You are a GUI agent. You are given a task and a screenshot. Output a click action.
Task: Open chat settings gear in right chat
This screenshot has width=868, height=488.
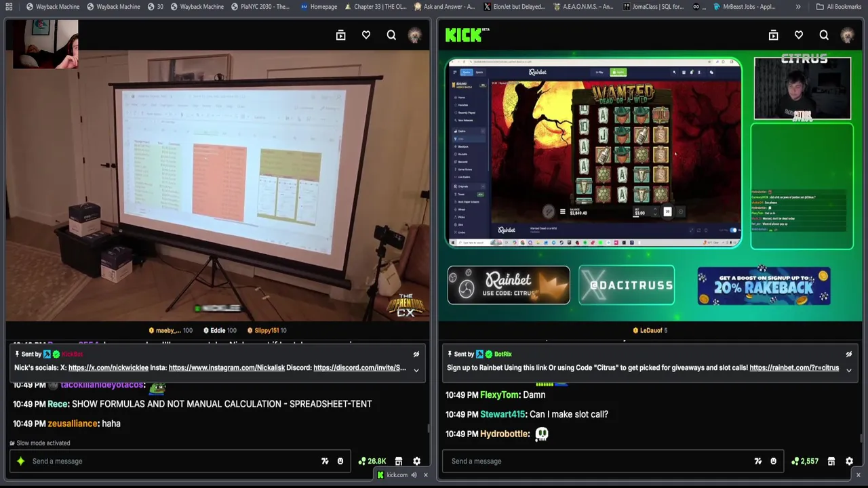(849, 461)
